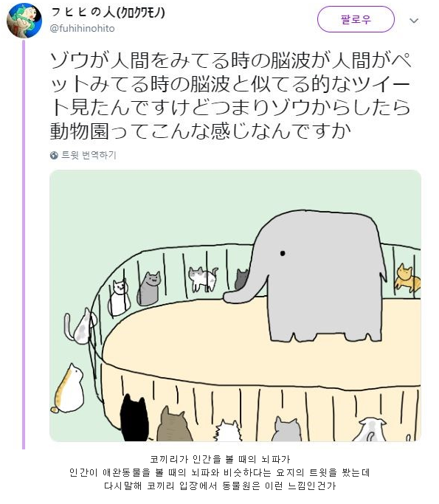Click the dark gray smiling cat behind bars
Screen dimensions: 439x504
[x=149, y=289]
